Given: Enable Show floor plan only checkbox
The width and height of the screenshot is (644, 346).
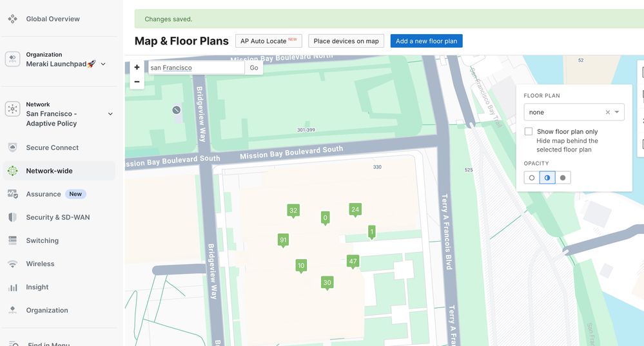Looking at the screenshot, I should pyautogui.click(x=529, y=131).
